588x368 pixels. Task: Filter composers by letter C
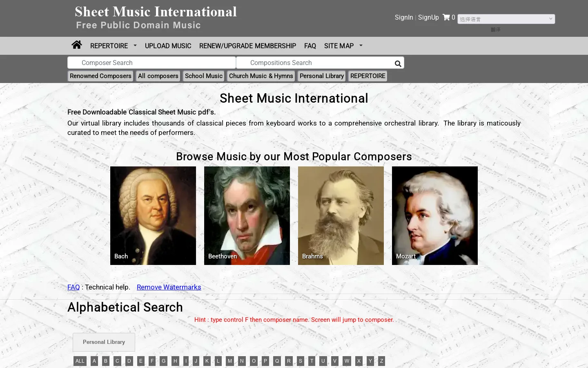(x=117, y=361)
